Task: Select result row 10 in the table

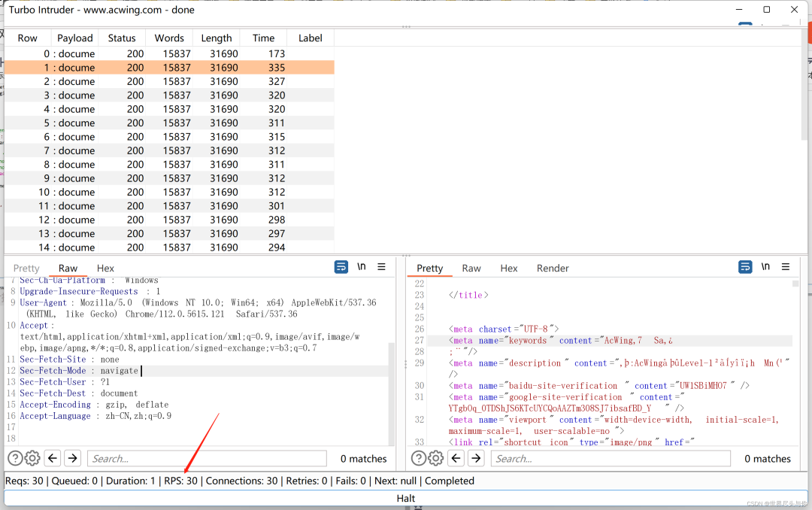Action: pyautogui.click(x=169, y=192)
